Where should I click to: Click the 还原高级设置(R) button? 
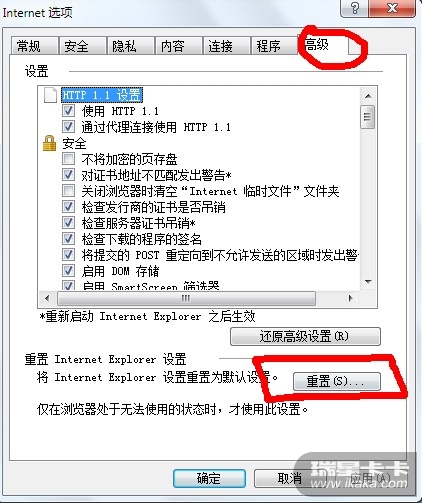coord(305,336)
